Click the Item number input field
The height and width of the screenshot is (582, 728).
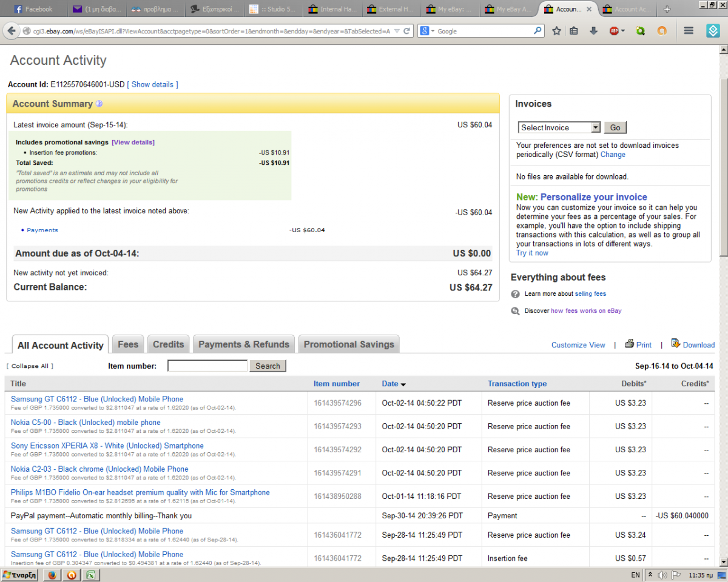pos(207,366)
